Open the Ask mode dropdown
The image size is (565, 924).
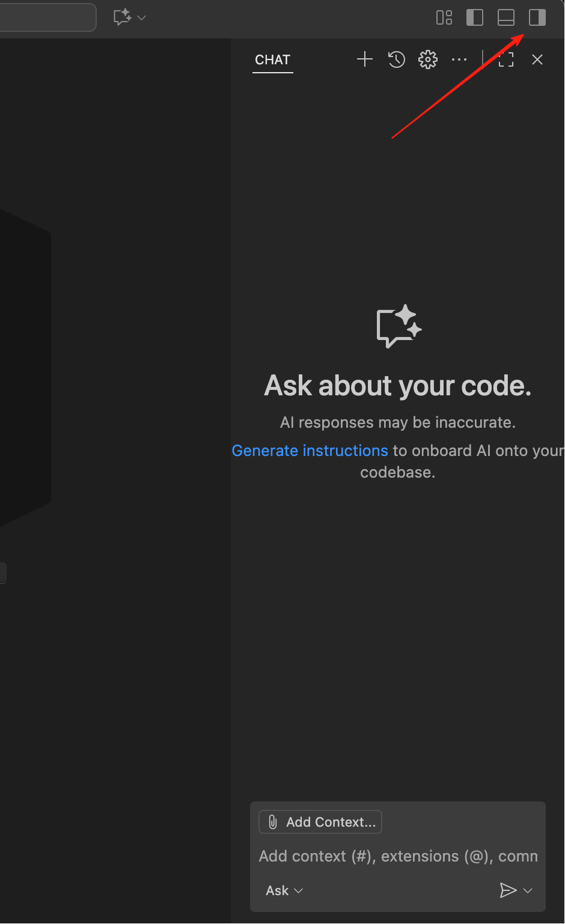pos(284,890)
